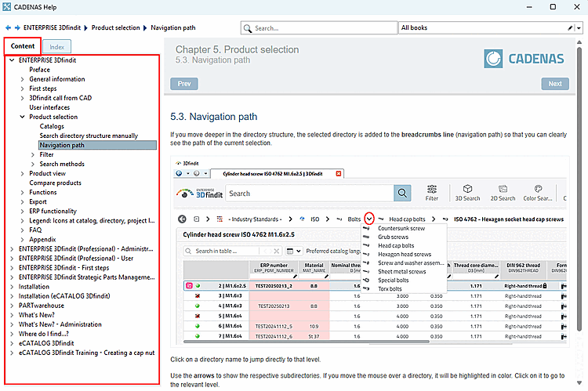Click the pen icon beside All books
The width and height of the screenshot is (588, 391).
coord(570,27)
